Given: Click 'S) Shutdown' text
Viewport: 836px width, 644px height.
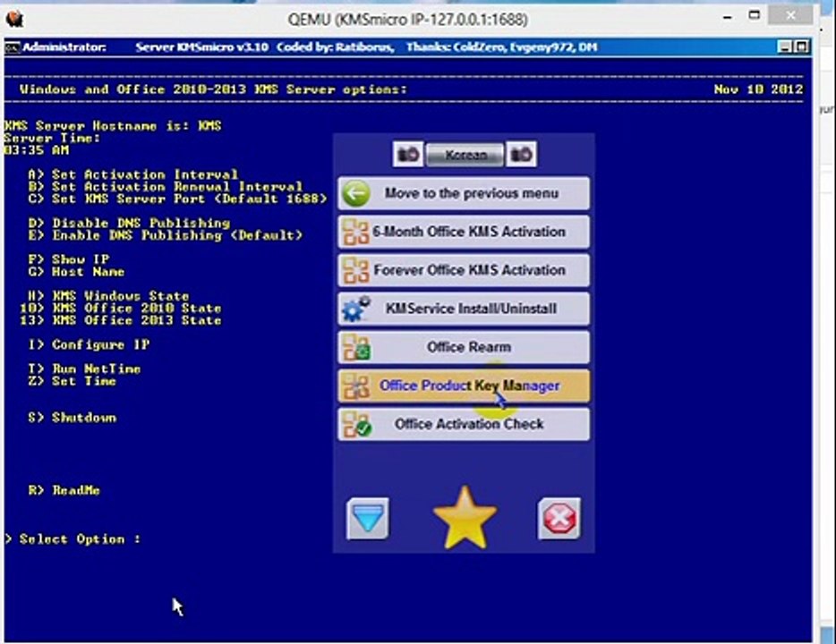Looking at the screenshot, I should pos(72,417).
